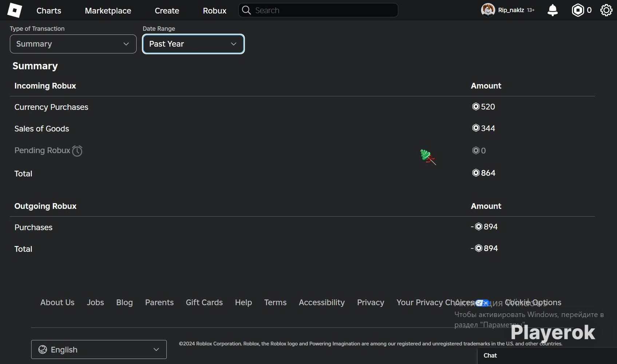Open the Type of Transaction dropdown
The image size is (617, 364).
coord(73,44)
